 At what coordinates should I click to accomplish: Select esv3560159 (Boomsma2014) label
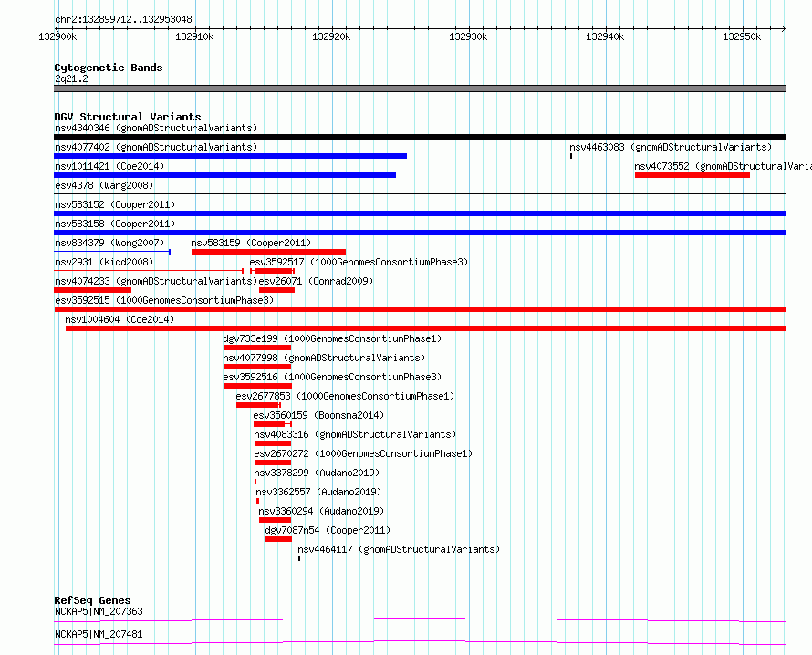319,415
